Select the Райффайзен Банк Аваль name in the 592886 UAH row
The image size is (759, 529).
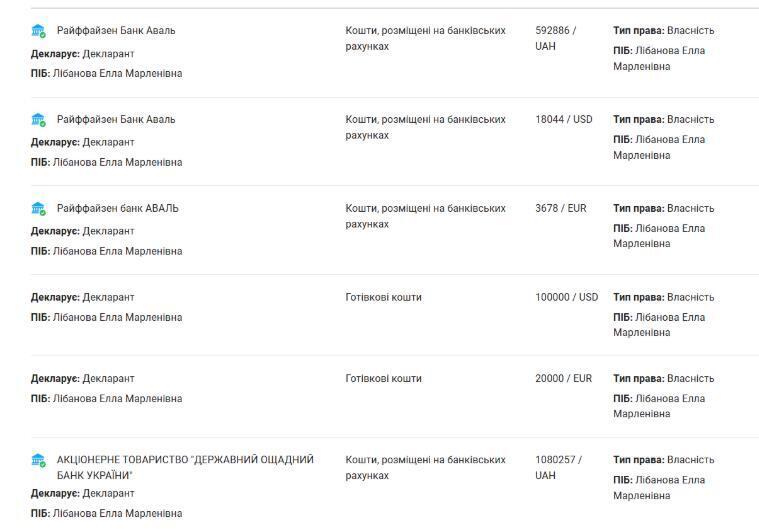[x=116, y=31]
